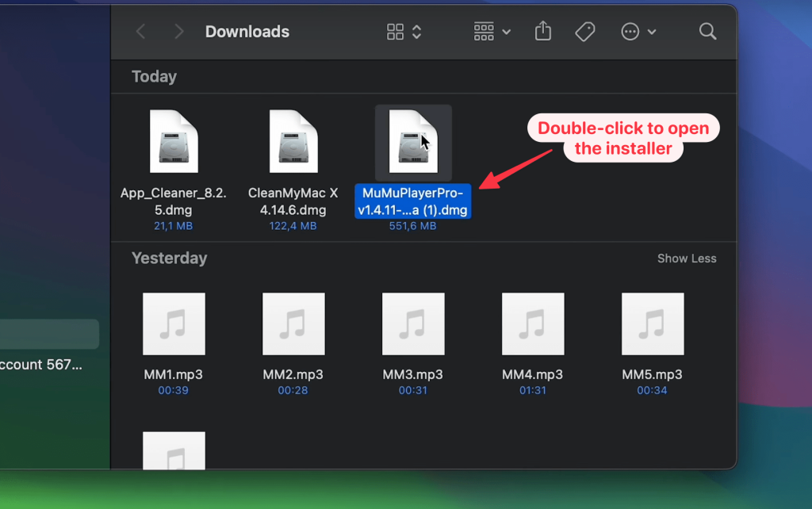The image size is (812, 509).
Task: Select the MM2.mp3 audio file
Action: click(x=293, y=323)
